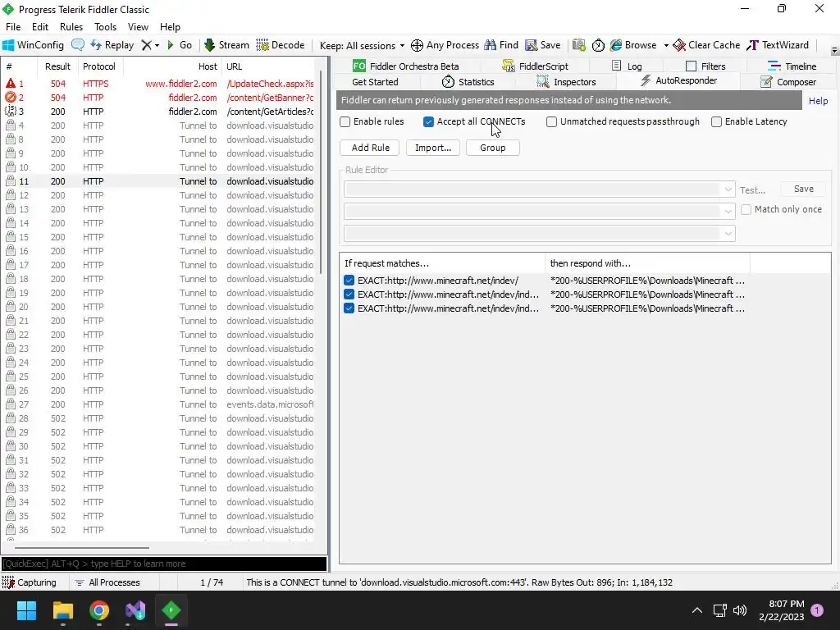
Task: Click the Add Rule button
Action: [370, 148]
